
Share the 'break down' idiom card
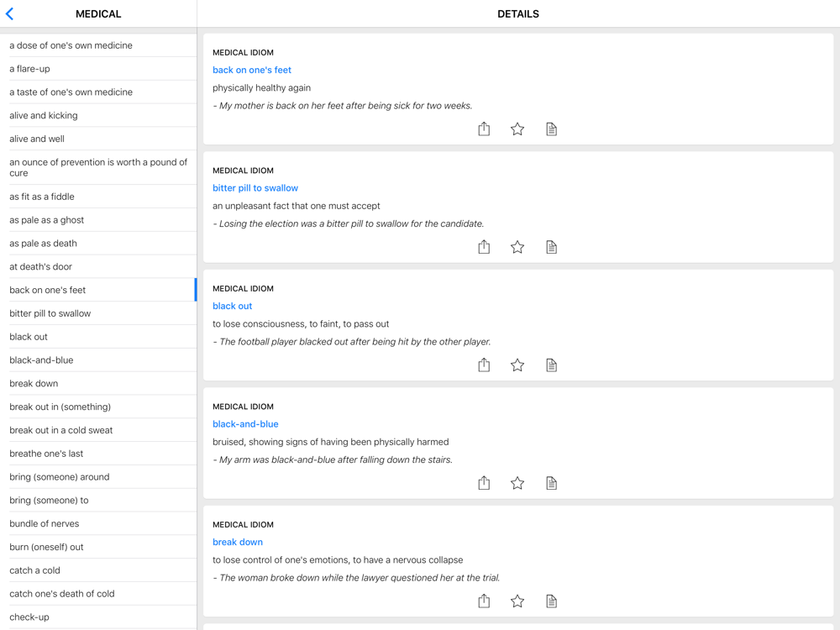(484, 601)
